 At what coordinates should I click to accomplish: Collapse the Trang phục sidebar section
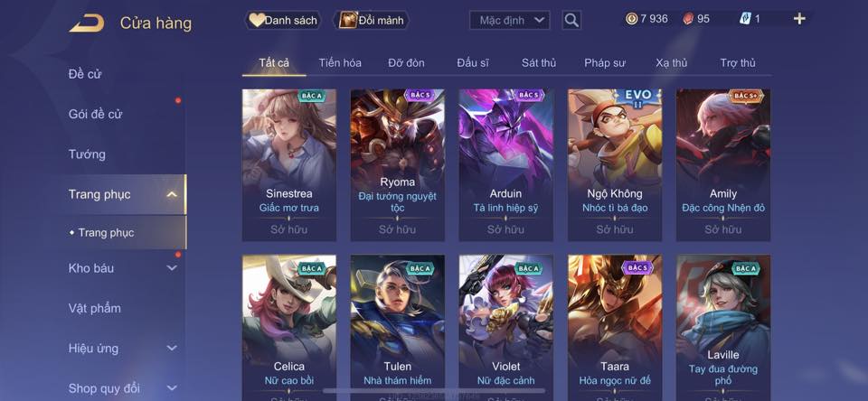[x=172, y=194]
